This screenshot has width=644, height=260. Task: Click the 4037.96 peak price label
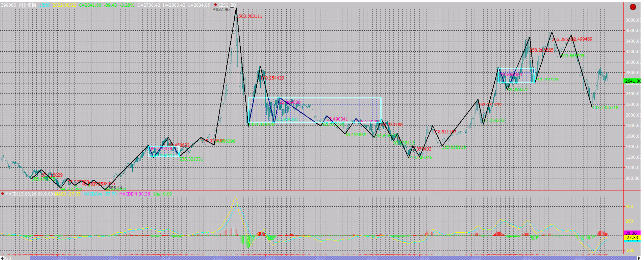[221, 10]
